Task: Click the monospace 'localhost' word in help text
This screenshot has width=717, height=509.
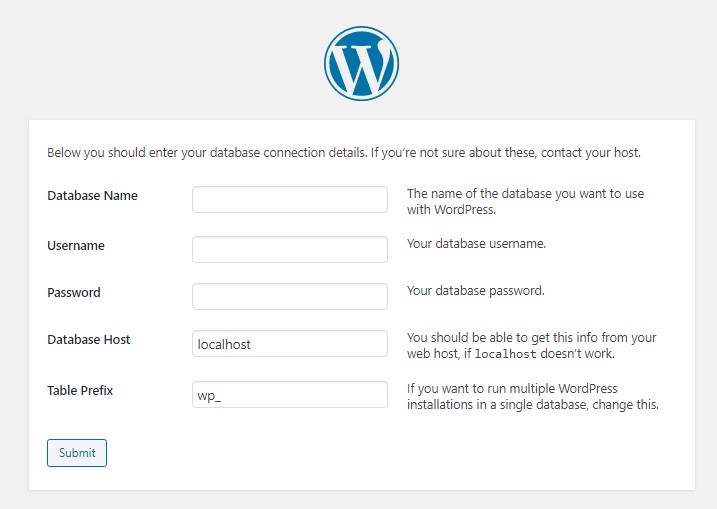Action: 505,354
